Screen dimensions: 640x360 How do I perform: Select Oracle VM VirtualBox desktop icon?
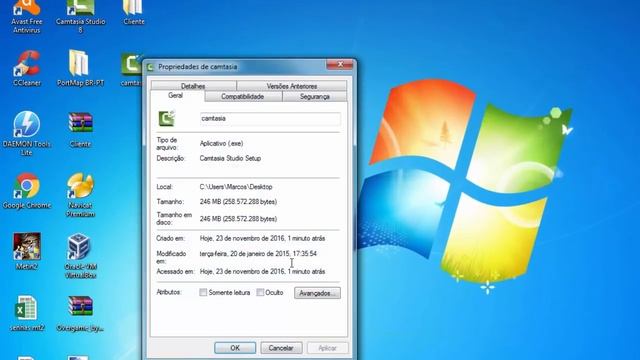[x=80, y=256]
